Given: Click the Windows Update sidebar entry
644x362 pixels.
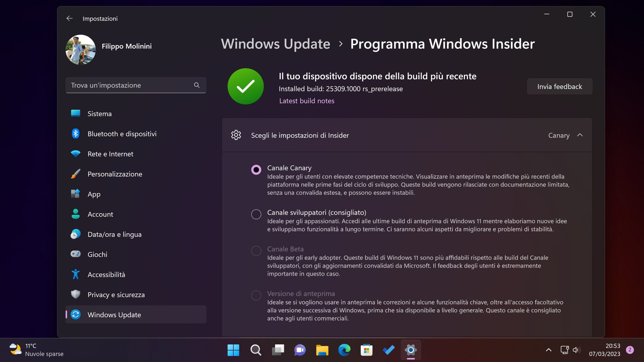Looking at the screenshot, I should [x=136, y=314].
